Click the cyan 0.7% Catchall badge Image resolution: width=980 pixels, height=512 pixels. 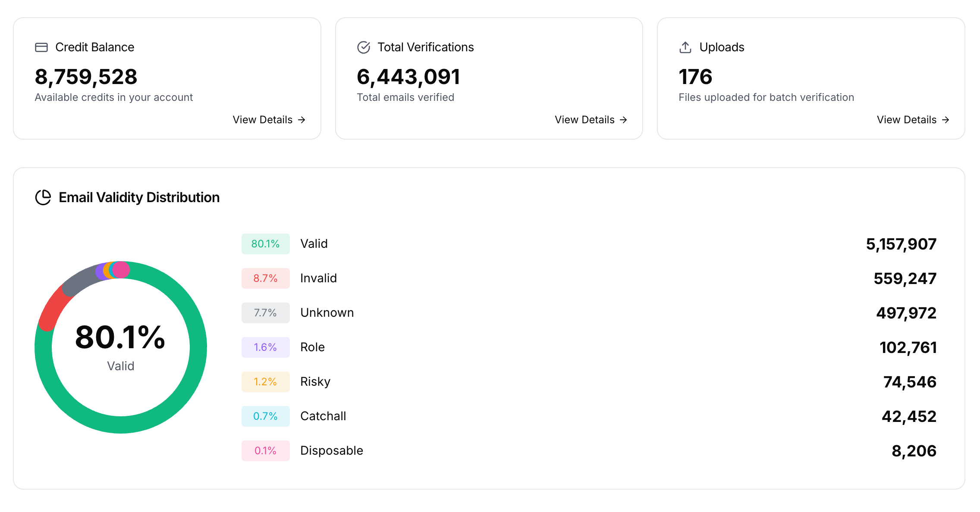265,416
